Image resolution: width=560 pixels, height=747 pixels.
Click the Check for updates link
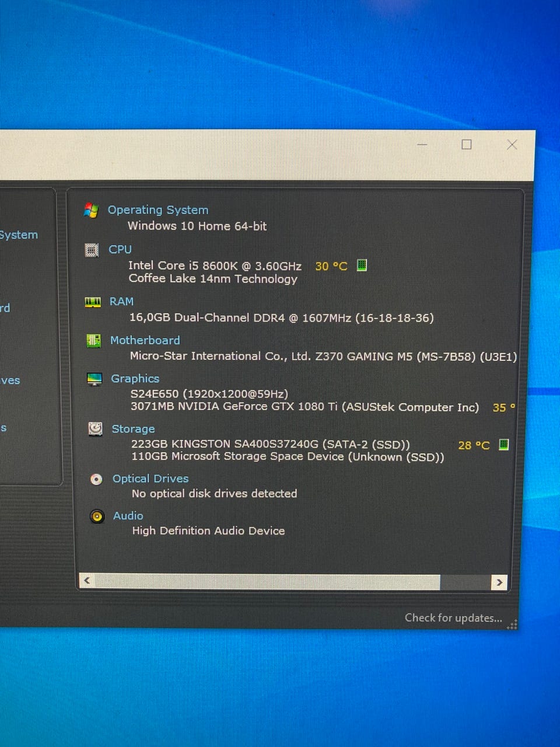453,617
